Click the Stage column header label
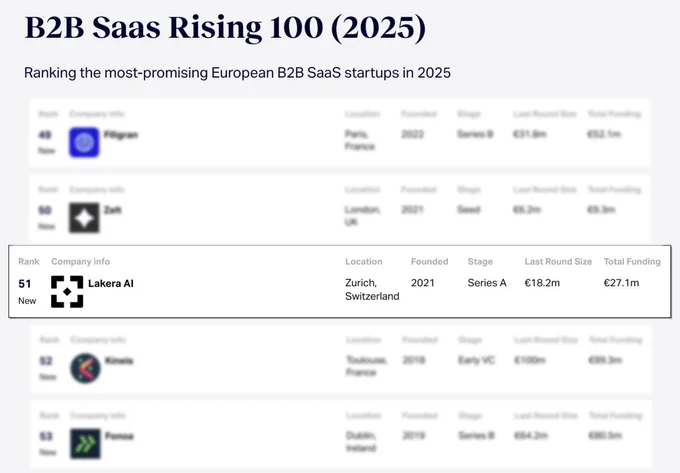 point(480,261)
